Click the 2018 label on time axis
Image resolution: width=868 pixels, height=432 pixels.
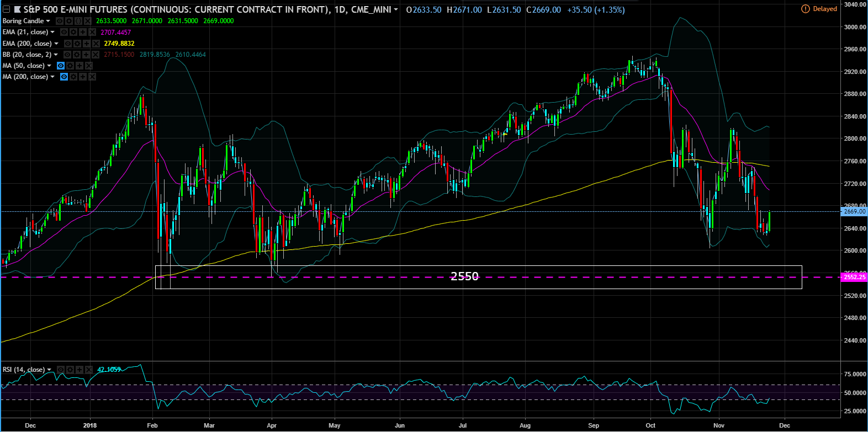click(90, 425)
